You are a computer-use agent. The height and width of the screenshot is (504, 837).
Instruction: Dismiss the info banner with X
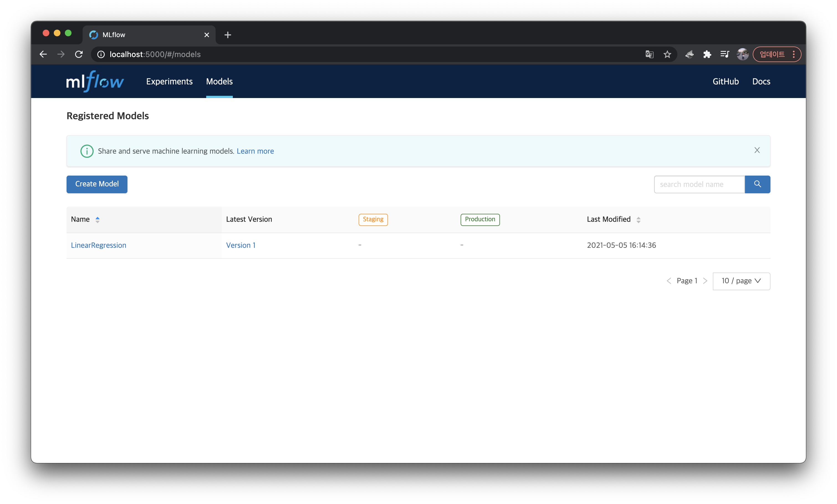[x=757, y=150]
